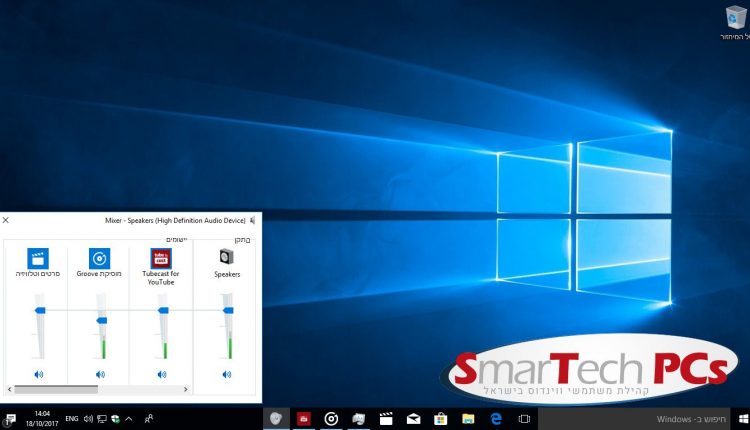Open the Windows Start button
Image resolution: width=750 pixels, height=430 pixels.
pos(743,419)
